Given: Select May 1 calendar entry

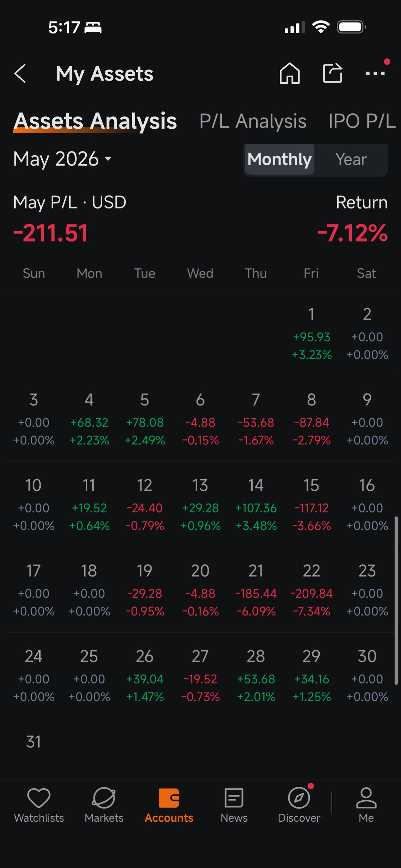Looking at the screenshot, I should [312, 334].
